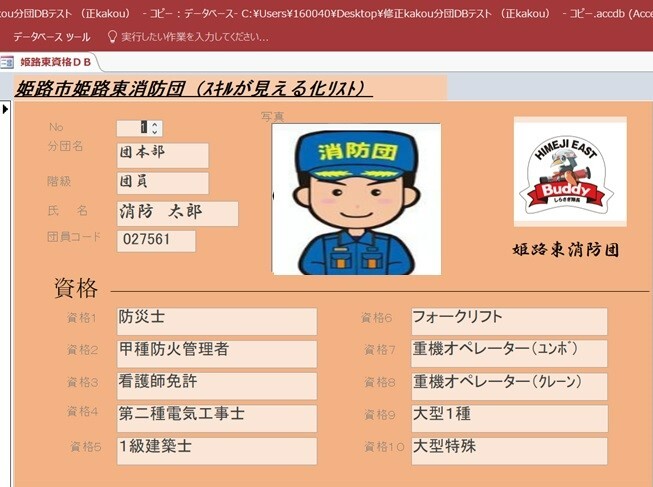The height and width of the screenshot is (487, 653).
Task: Click the form title 姫路市姫路東消防団(スキルが見える化リスト)
Action: pyautogui.click(x=194, y=88)
